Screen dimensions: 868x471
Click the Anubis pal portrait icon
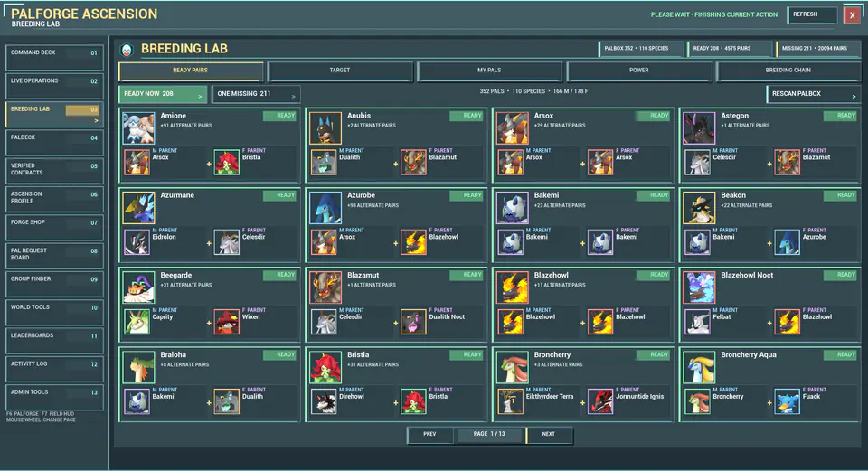click(x=325, y=127)
